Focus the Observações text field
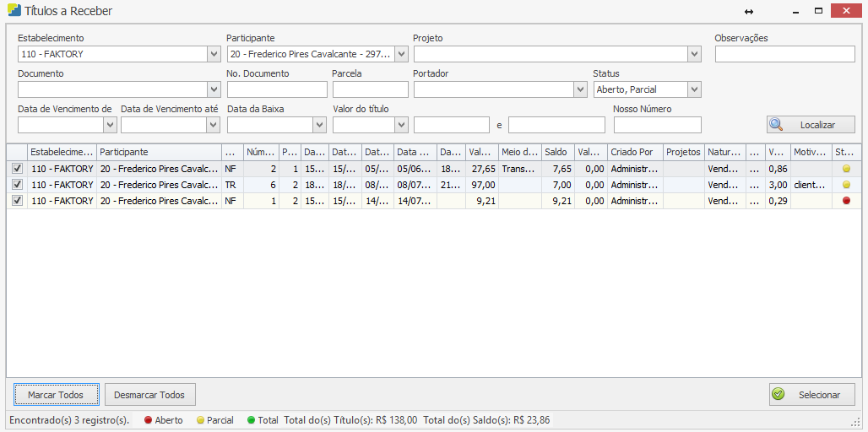 pyautogui.click(x=784, y=54)
